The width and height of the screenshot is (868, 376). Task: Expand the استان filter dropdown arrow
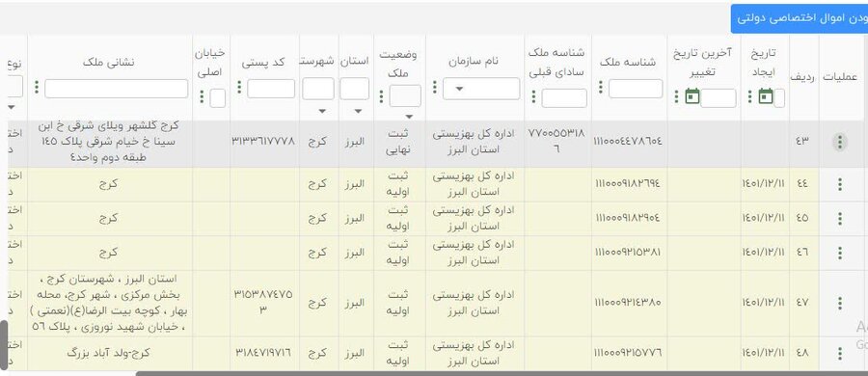(358, 111)
